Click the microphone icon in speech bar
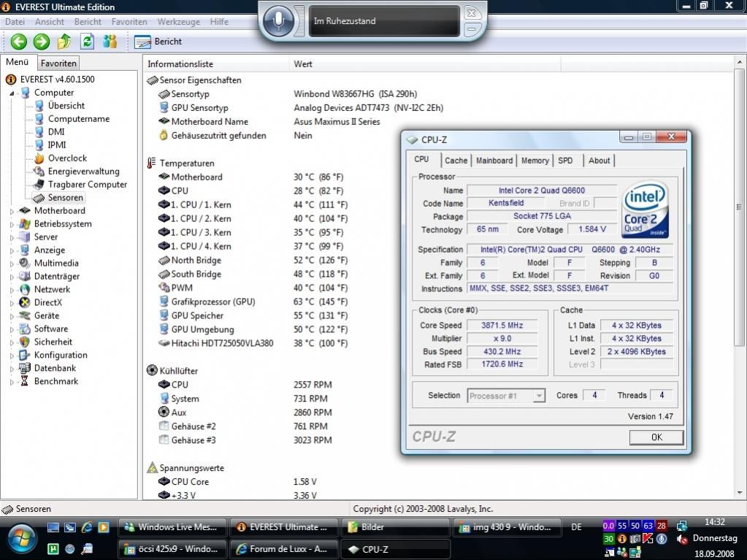This screenshot has height=560, width=747. click(279, 20)
